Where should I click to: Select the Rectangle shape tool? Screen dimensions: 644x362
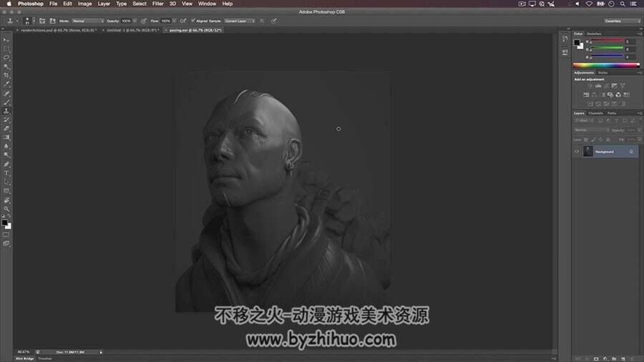6,191
